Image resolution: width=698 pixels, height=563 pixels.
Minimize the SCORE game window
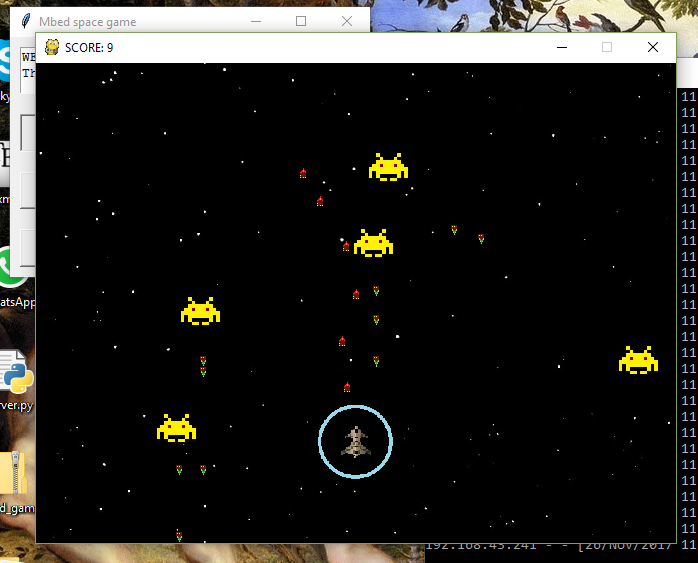(562, 47)
